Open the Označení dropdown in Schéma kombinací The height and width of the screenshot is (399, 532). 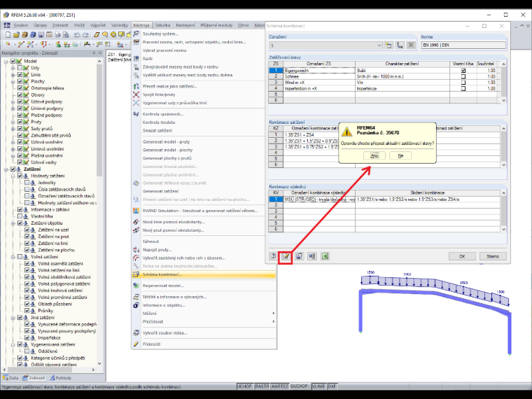379,45
